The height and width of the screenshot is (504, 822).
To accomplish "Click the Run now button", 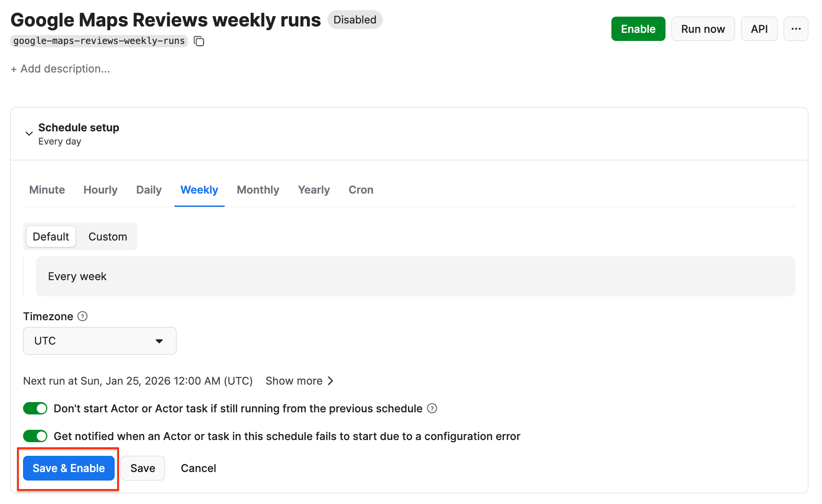I will tap(702, 29).
